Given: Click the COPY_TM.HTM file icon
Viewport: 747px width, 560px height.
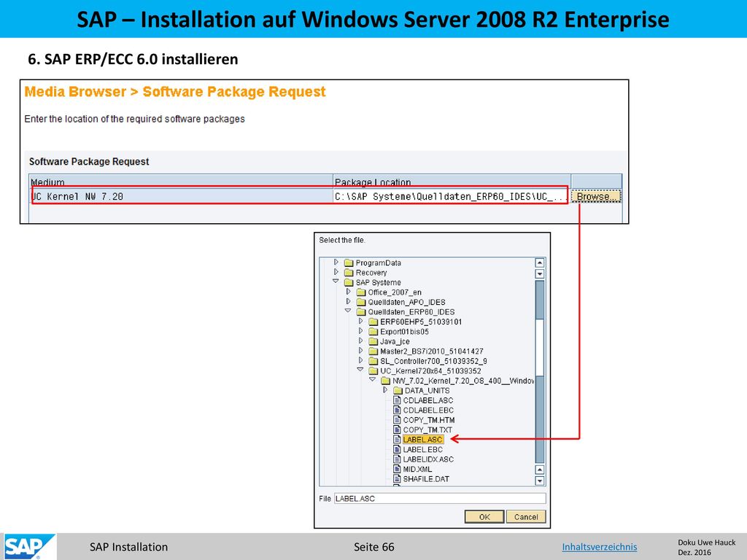Looking at the screenshot, I should [x=397, y=419].
